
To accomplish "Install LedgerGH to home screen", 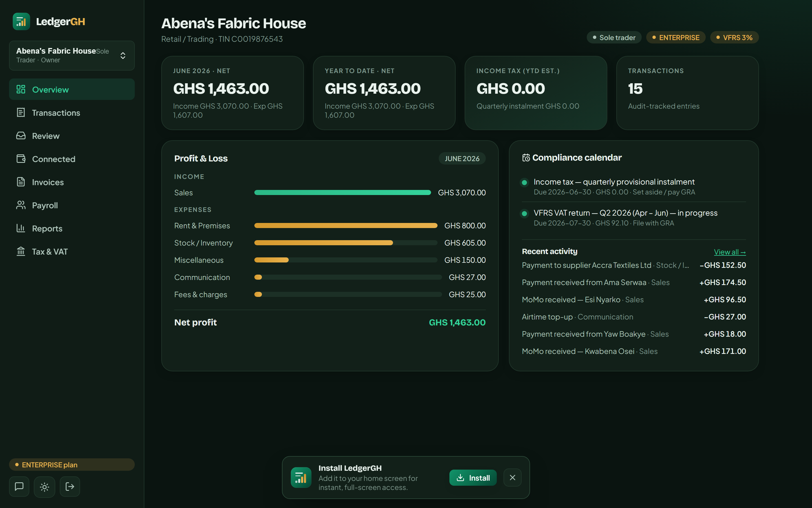I will pyautogui.click(x=473, y=478).
